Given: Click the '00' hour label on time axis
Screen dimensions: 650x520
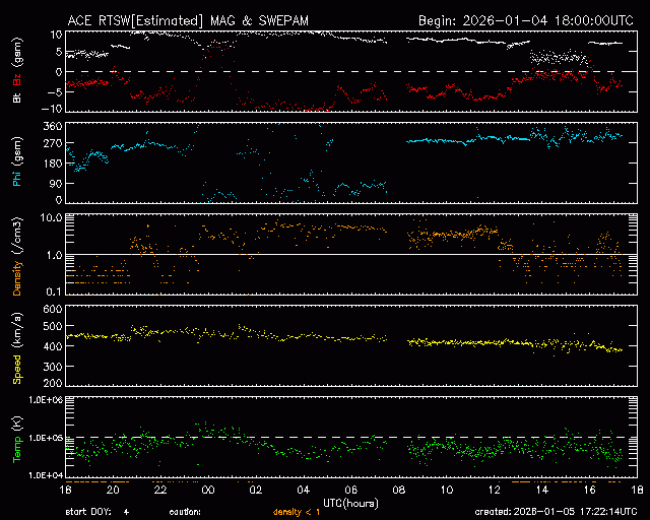Looking at the screenshot, I should [x=208, y=490].
